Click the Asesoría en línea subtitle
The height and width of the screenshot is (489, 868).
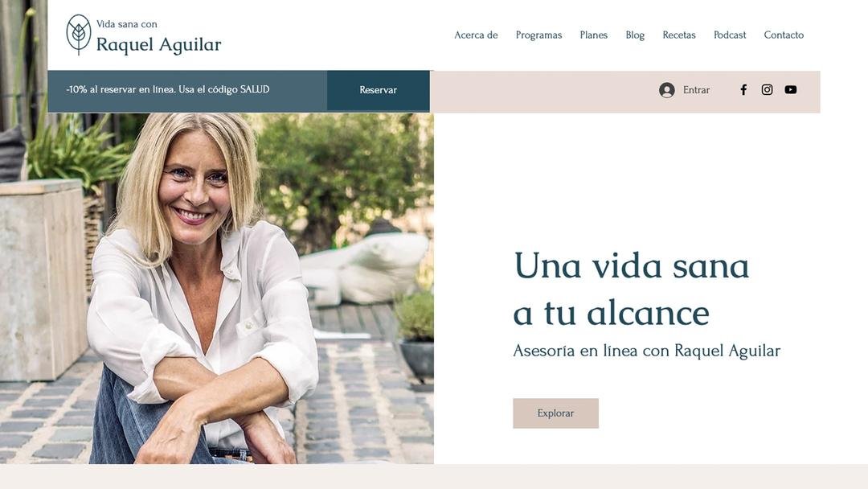(x=646, y=351)
